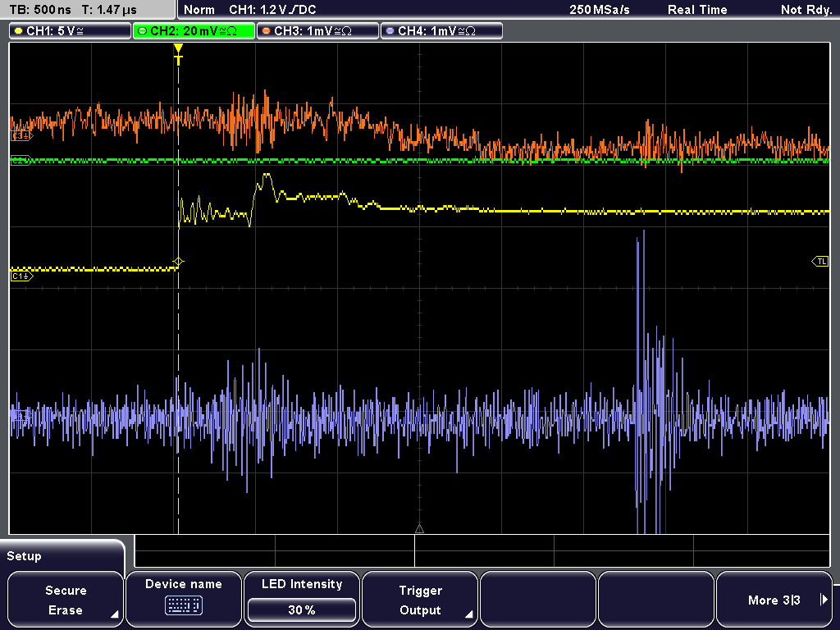Go to More 3|3 menu page

(774, 600)
